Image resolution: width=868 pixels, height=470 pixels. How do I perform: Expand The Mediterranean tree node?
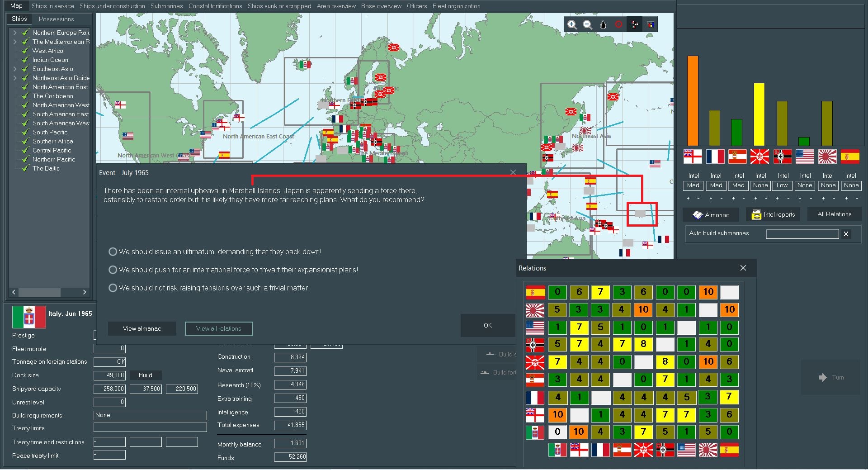15,42
